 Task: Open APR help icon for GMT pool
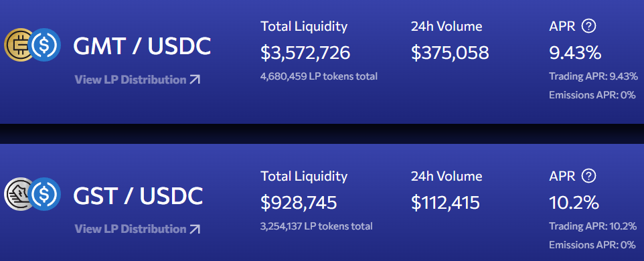pyautogui.click(x=588, y=27)
